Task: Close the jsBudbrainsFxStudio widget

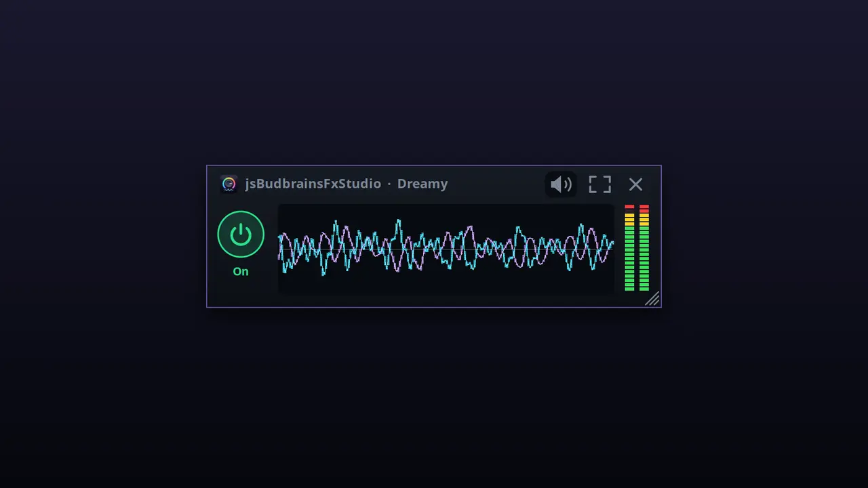Action: (635, 184)
